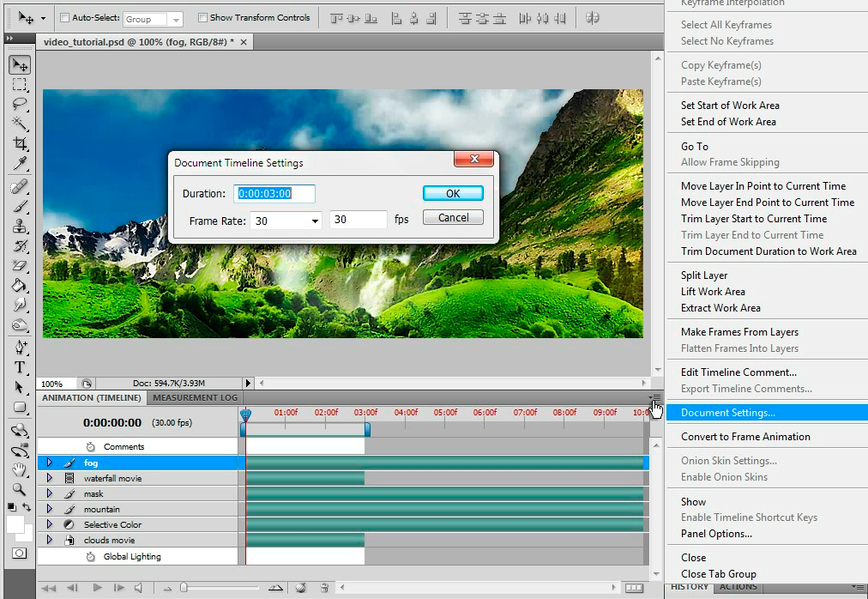Select the Brush tool

click(x=20, y=206)
